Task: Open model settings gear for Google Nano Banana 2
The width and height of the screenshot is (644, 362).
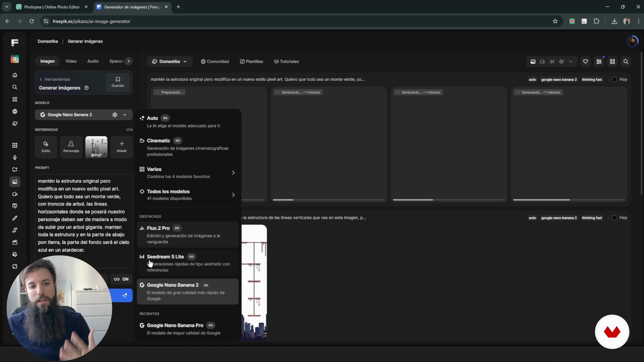Action: point(115,115)
